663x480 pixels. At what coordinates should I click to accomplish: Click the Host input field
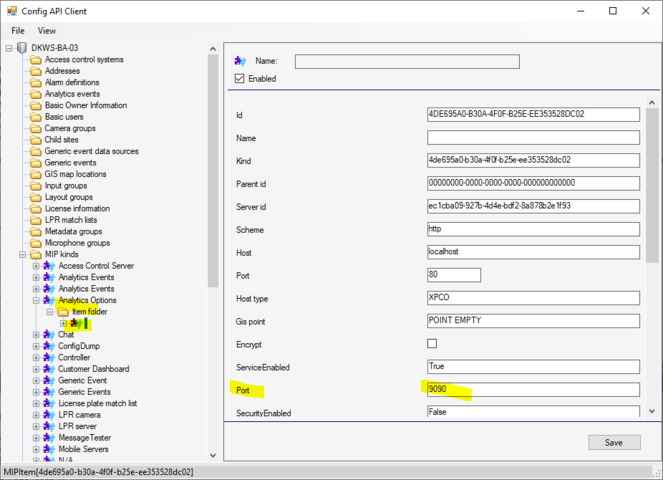532,252
